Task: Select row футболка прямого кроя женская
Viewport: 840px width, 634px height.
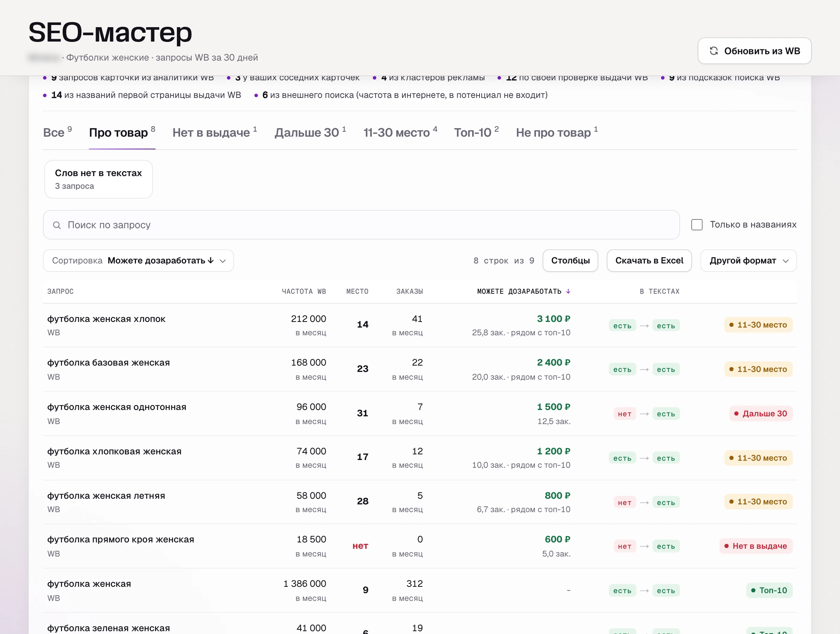Action: (420, 546)
